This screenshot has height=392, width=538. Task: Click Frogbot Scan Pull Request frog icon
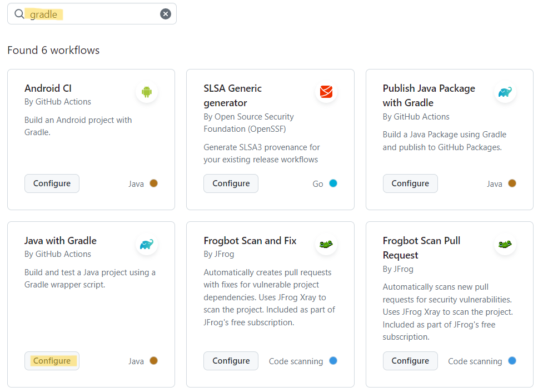[x=505, y=244]
